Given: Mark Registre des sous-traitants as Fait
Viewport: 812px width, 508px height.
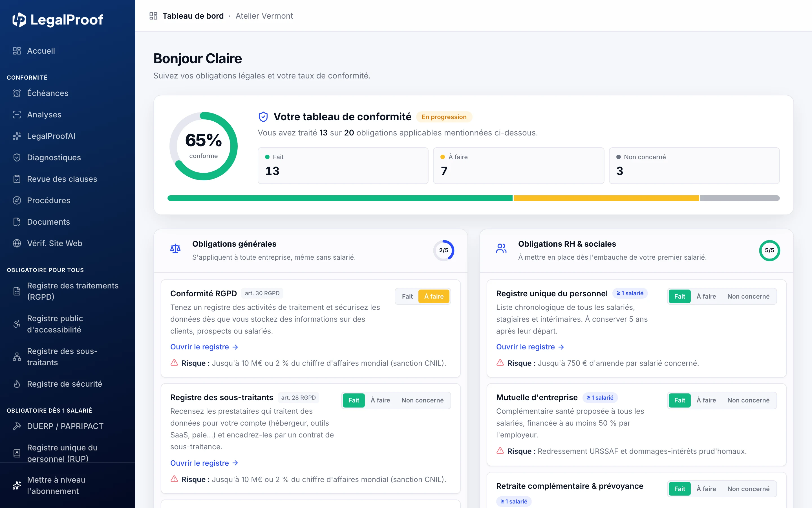Looking at the screenshot, I should tap(354, 400).
